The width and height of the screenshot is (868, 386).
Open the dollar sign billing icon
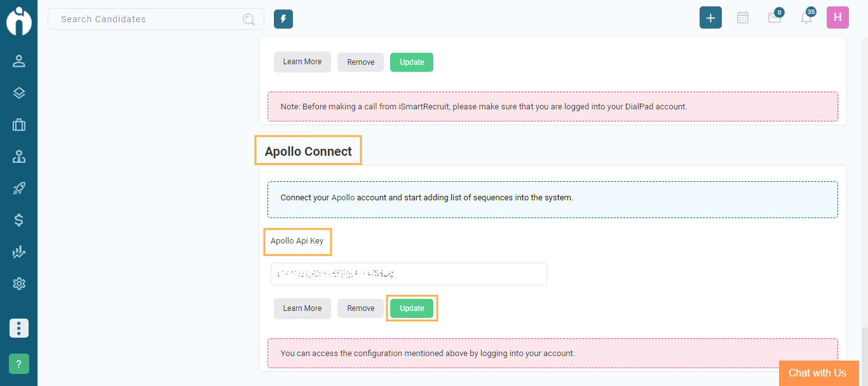pos(18,220)
